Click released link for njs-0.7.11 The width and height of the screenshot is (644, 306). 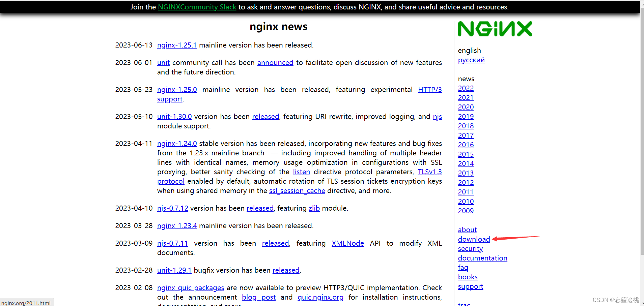coord(276,243)
